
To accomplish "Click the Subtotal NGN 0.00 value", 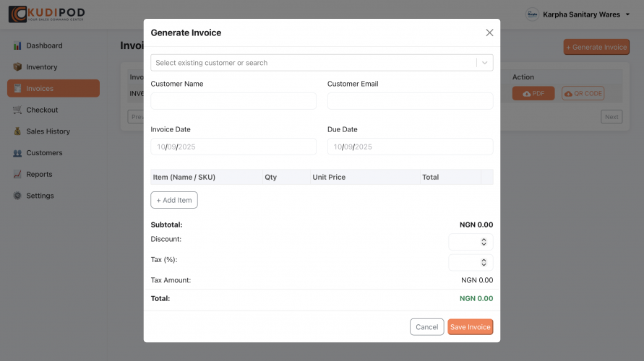I will 476,225.
